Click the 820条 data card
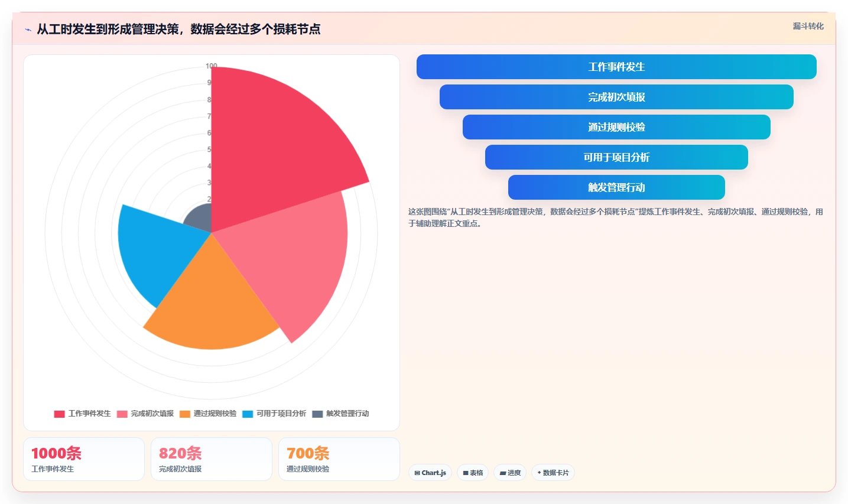 (212, 459)
